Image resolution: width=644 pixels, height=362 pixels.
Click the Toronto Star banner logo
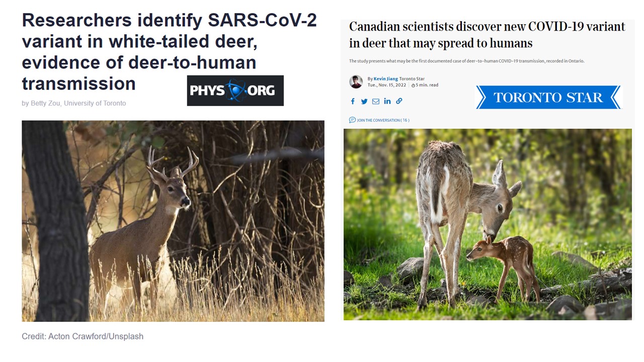(548, 97)
